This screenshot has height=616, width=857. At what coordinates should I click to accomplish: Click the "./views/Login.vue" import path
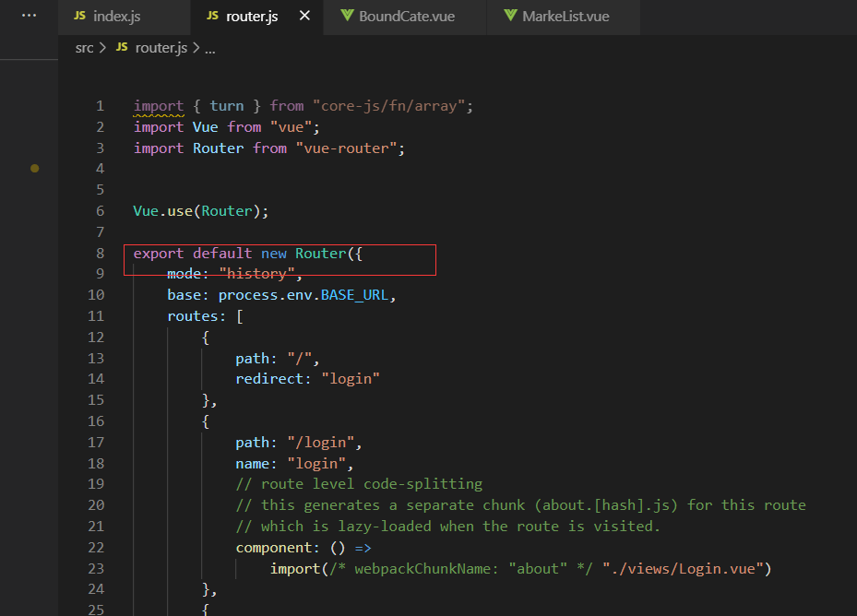(x=682, y=569)
